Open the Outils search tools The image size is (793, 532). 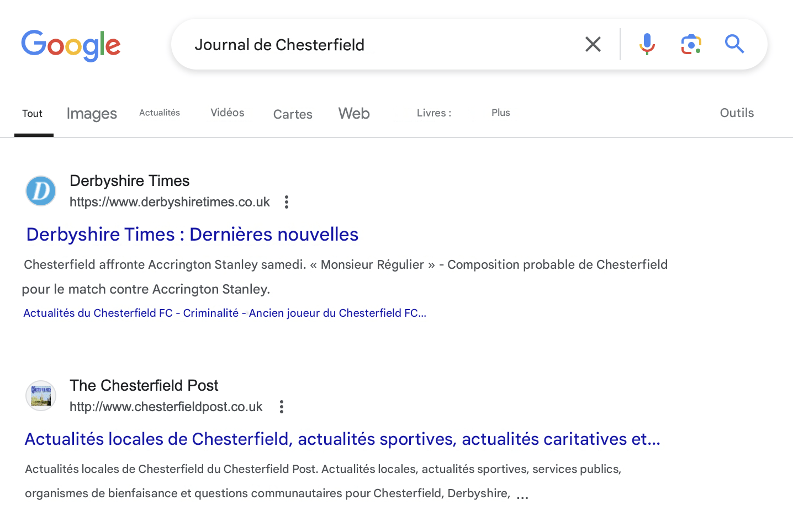tap(737, 113)
